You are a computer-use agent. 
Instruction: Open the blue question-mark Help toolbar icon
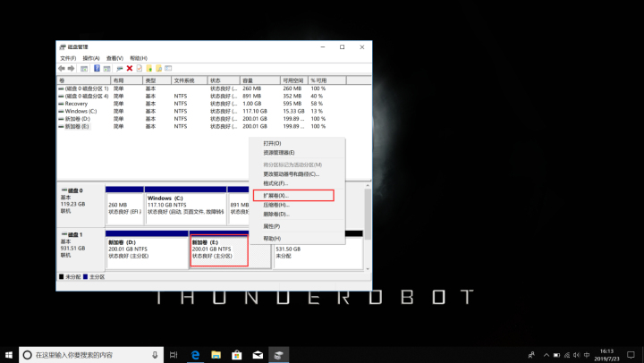tap(97, 68)
